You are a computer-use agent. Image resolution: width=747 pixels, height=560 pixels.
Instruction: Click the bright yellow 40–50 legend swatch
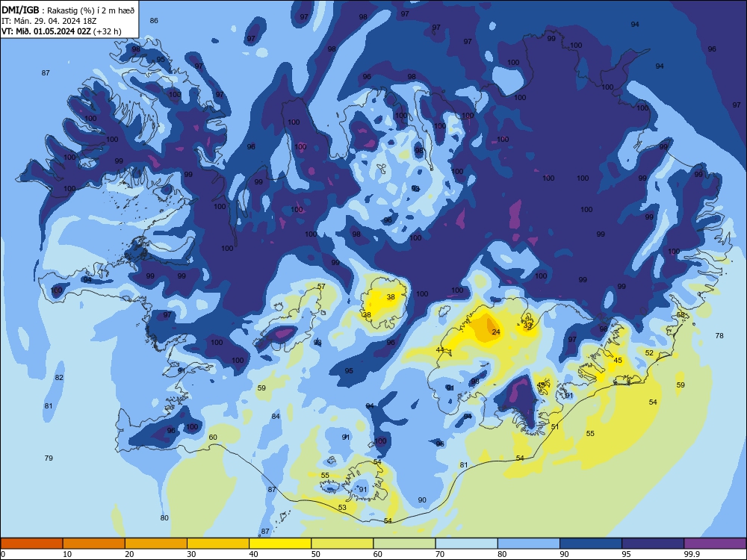point(280,544)
